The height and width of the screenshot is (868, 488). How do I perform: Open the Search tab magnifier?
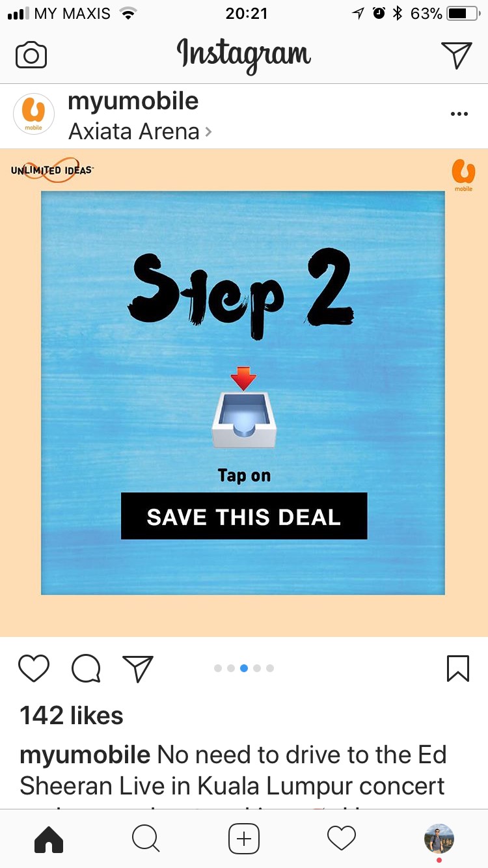146,839
